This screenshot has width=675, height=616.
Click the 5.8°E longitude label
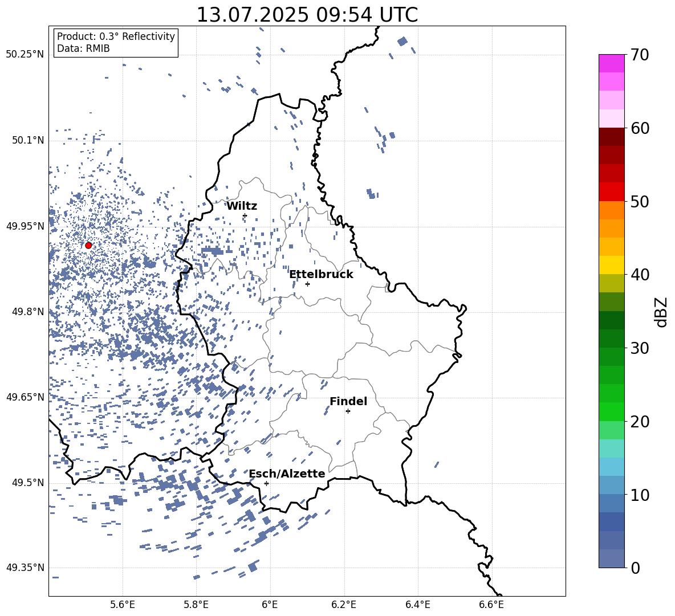(196, 605)
